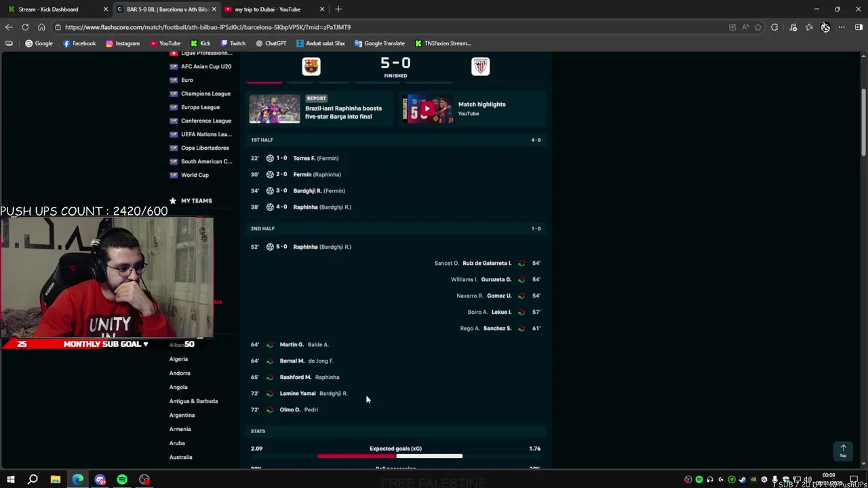Screen dimensions: 868x488
Task: Open Windows taskbar search
Action: pyautogui.click(x=33, y=480)
